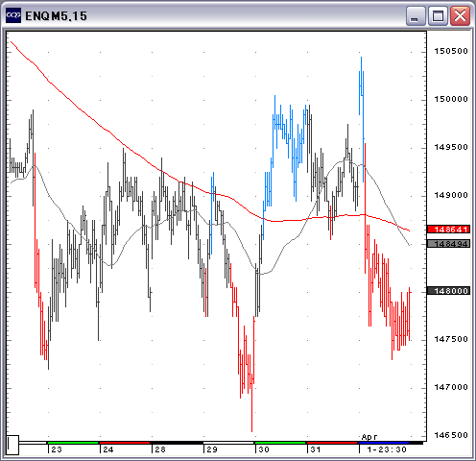476x461 pixels.
Task: Click the ENQM5,15 chart title text
Action: point(56,16)
